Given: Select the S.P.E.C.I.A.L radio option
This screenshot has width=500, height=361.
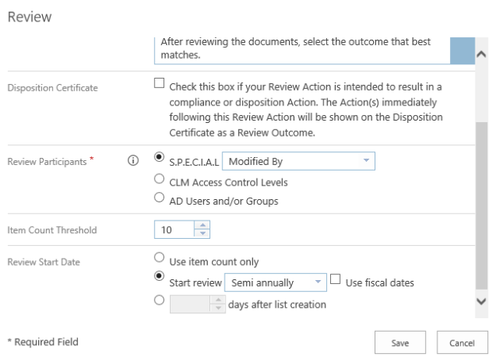Looking at the screenshot, I should point(159,157).
